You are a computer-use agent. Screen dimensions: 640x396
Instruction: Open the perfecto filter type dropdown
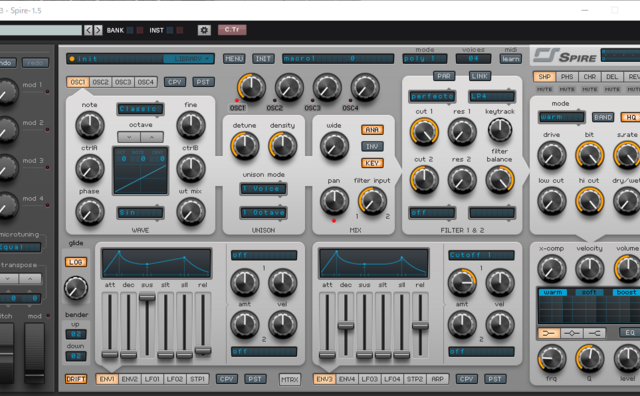point(432,96)
